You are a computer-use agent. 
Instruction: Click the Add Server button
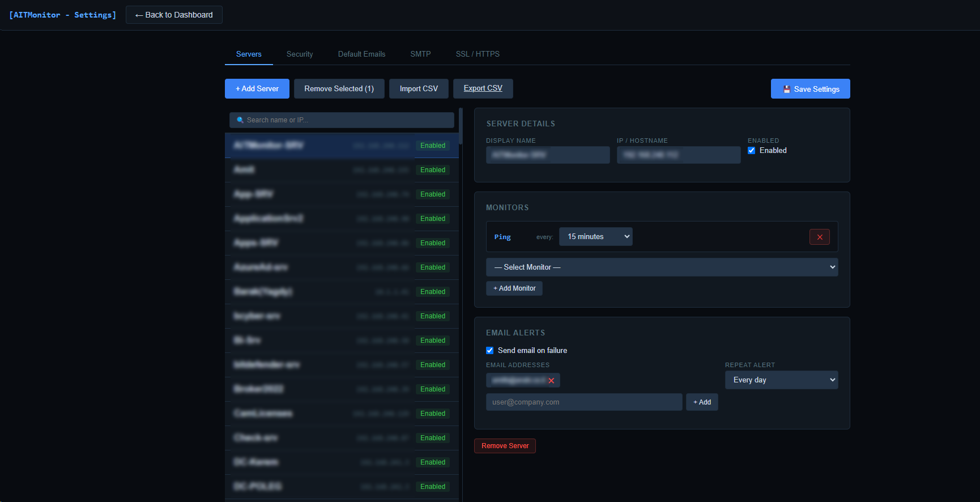(x=257, y=89)
